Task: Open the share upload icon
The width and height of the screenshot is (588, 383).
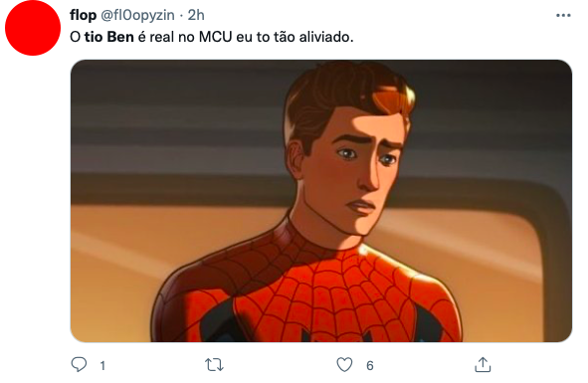Action: pos(483,364)
